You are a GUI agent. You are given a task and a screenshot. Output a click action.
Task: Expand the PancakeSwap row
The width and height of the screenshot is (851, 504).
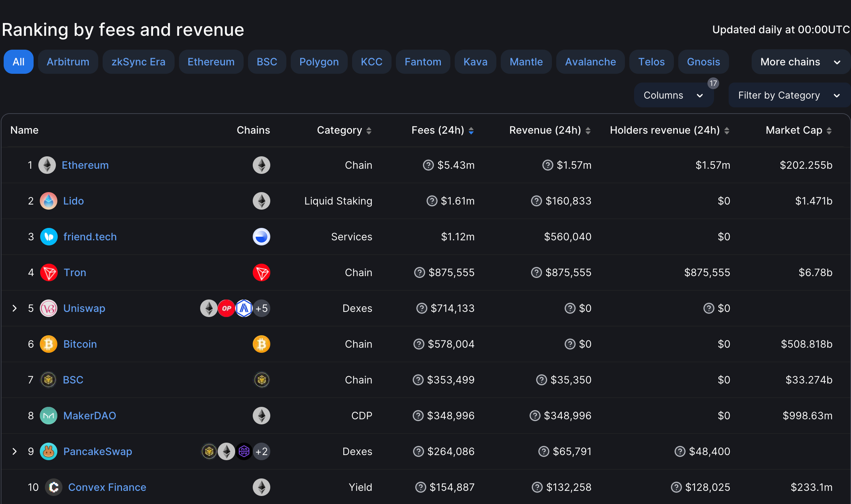pyautogui.click(x=15, y=451)
